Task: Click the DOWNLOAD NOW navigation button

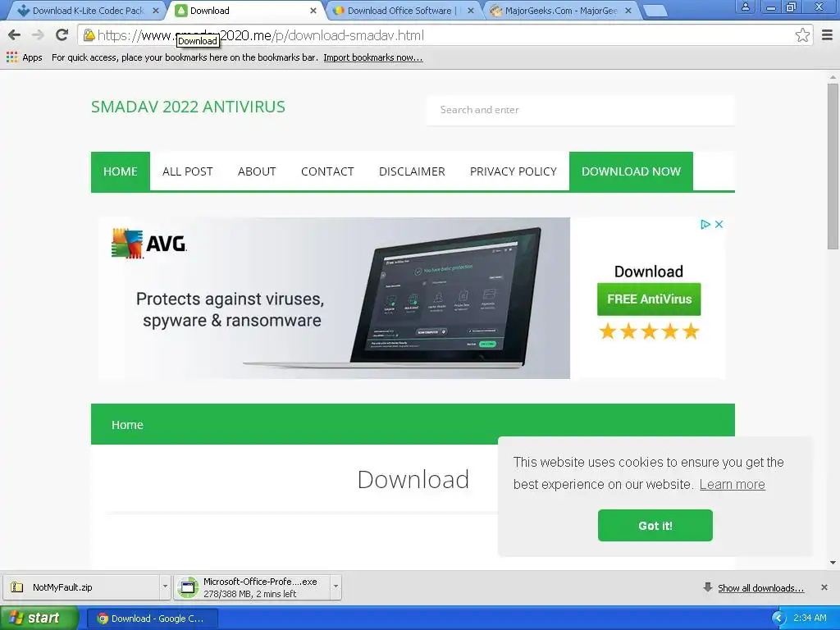Action: click(631, 171)
